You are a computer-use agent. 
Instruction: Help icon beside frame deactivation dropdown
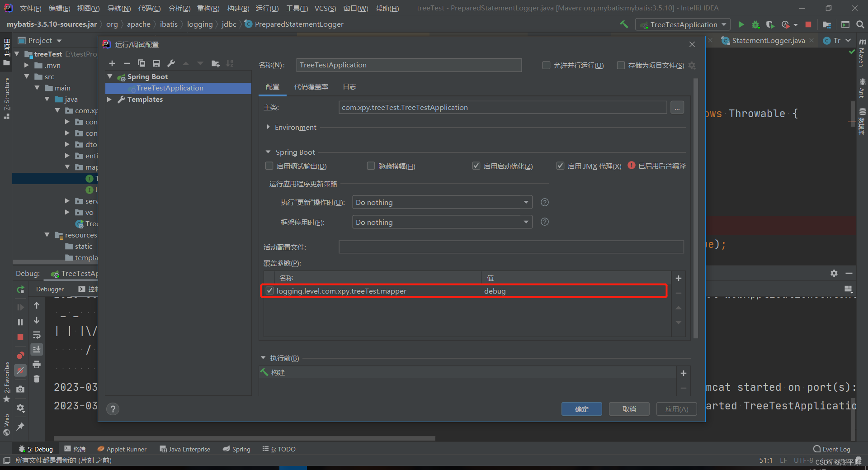545,222
